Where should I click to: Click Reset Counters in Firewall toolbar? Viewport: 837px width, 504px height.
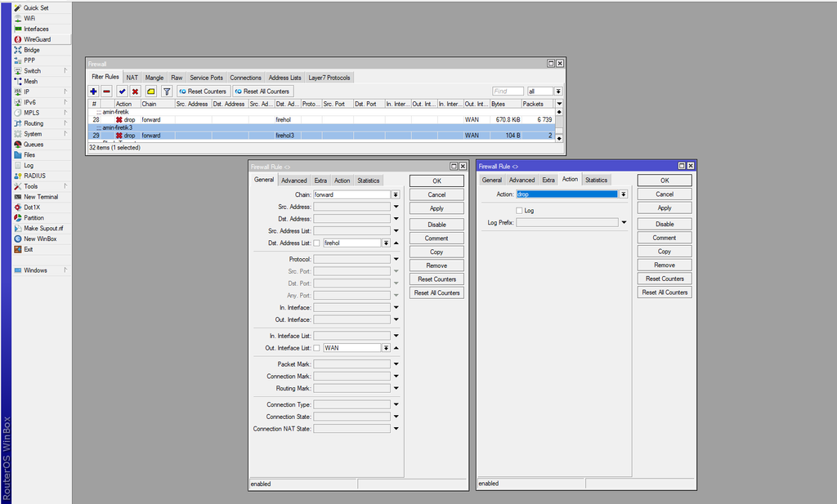(203, 91)
